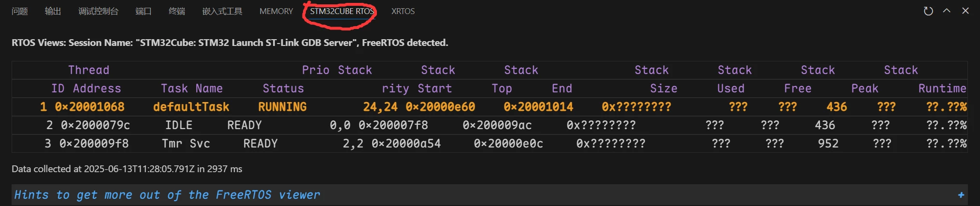Click the refresh RTOS view icon
The width and height of the screenshot is (980, 206).
coord(928,11)
